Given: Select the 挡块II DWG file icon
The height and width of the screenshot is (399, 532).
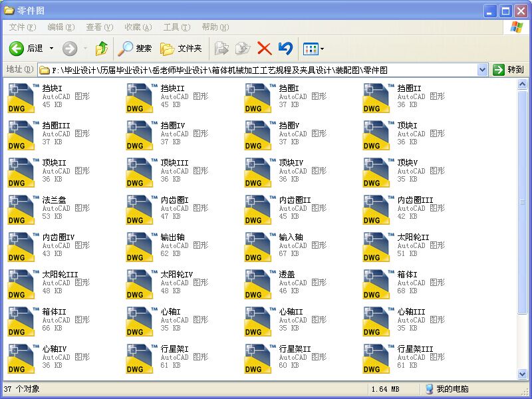Looking at the screenshot, I should (x=140, y=98).
